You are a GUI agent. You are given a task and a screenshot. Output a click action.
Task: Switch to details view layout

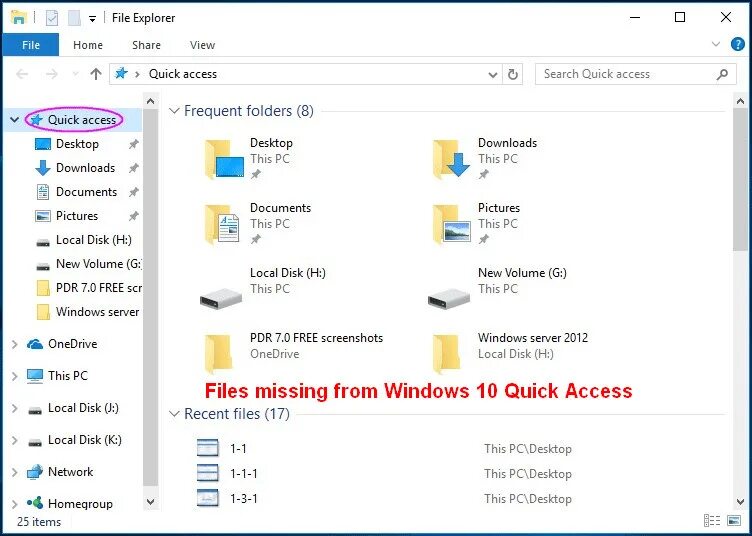tap(712, 521)
